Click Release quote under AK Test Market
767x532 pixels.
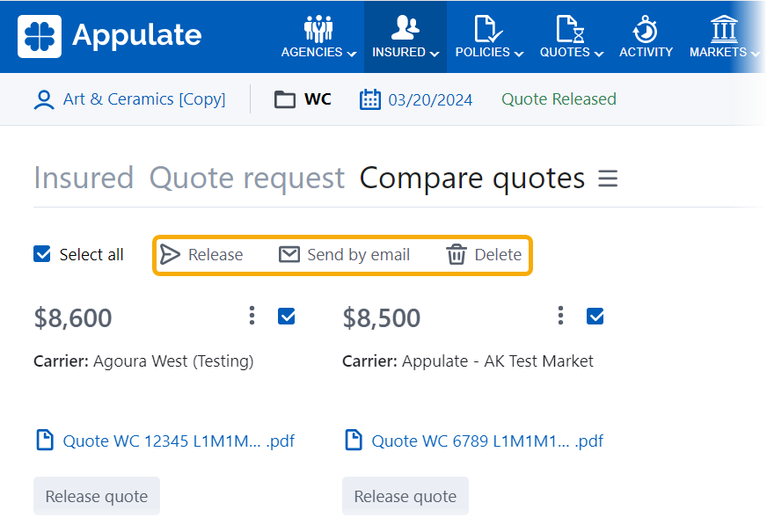(x=405, y=496)
